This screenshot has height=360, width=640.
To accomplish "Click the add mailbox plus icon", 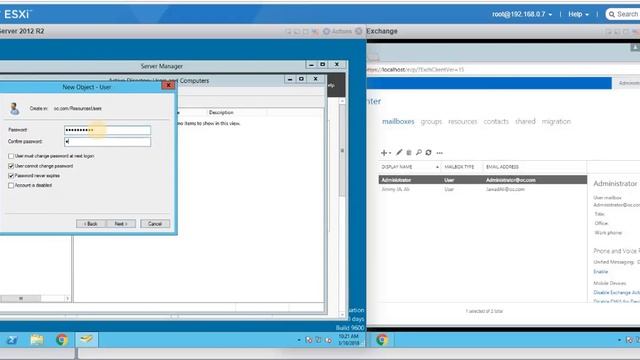I will (384, 153).
